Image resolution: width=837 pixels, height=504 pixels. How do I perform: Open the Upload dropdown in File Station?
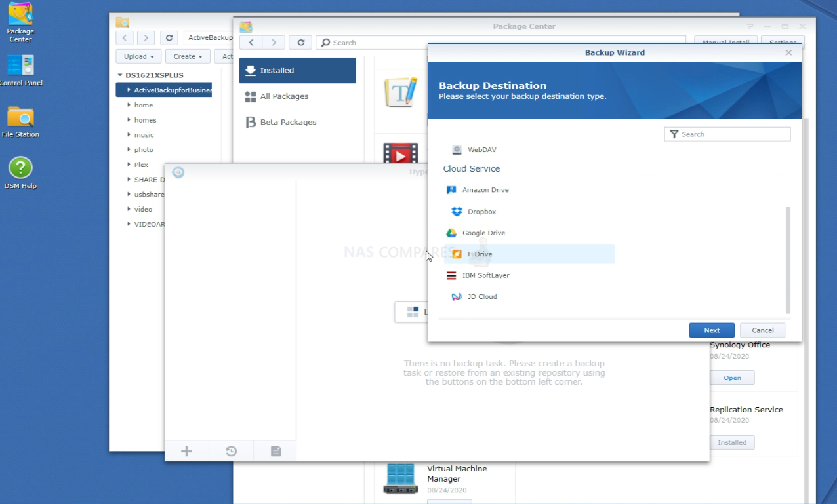coord(138,56)
